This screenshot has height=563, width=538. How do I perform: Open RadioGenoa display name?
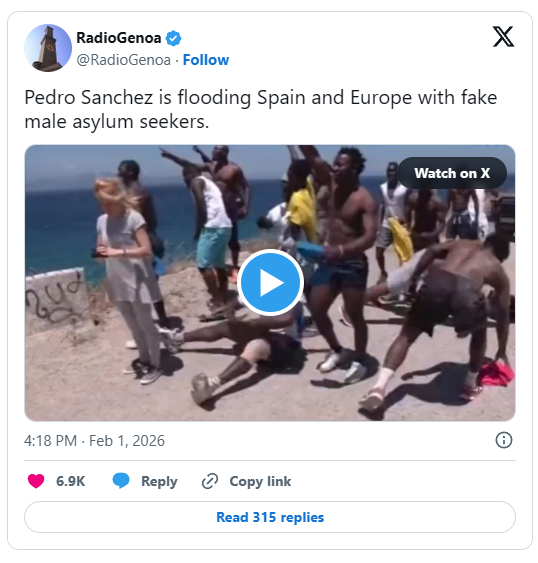pos(119,38)
